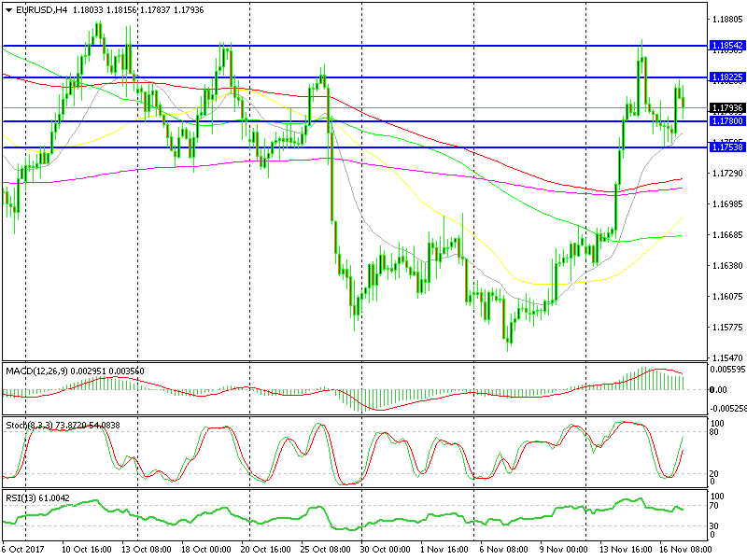The height and width of the screenshot is (560, 747).
Task: Select the 1.18225 horizontal line price label
Action: click(x=726, y=77)
